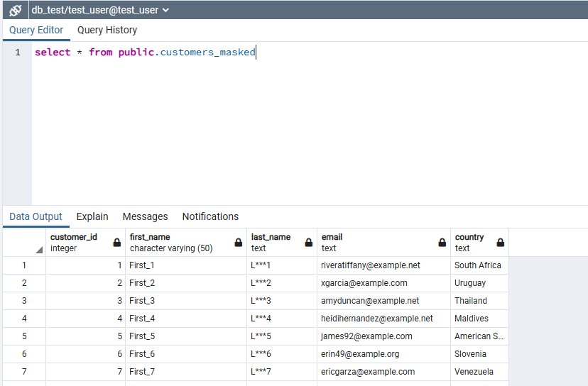Click the xgarcia@example.com cell
This screenshot has height=386, width=588.
pos(383,283)
